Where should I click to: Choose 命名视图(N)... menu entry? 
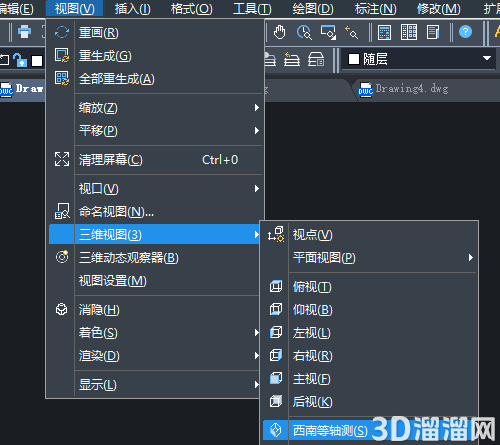point(155,211)
